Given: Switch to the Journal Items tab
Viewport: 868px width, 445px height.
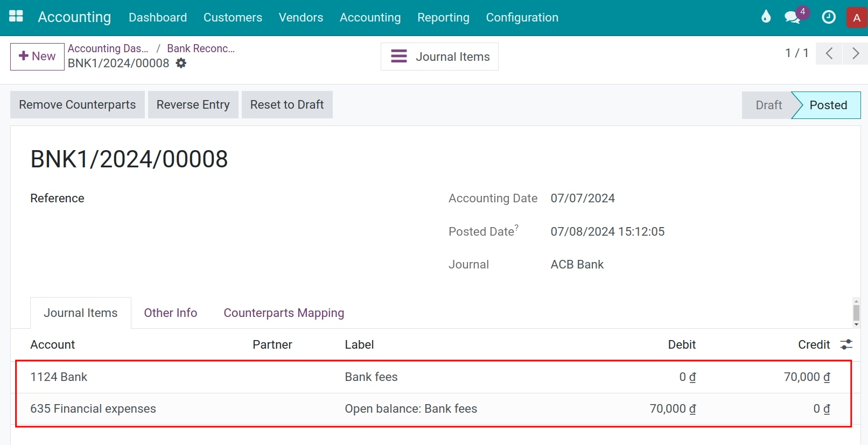Looking at the screenshot, I should point(81,313).
